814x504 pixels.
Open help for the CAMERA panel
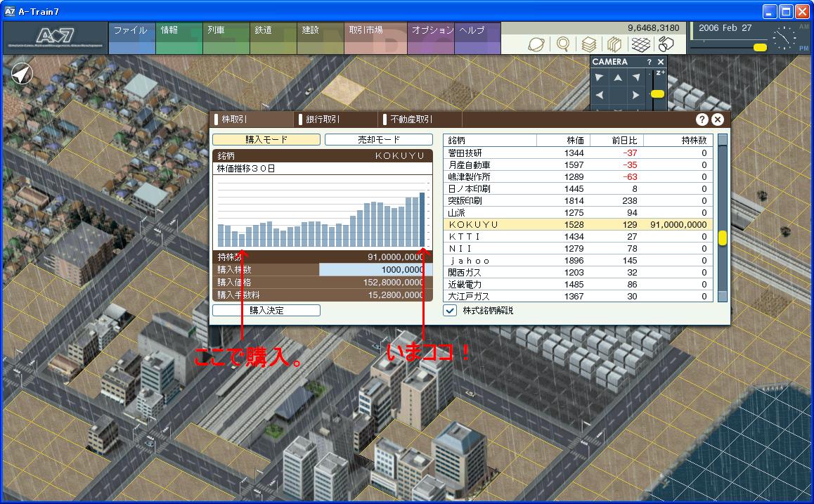[x=649, y=62]
